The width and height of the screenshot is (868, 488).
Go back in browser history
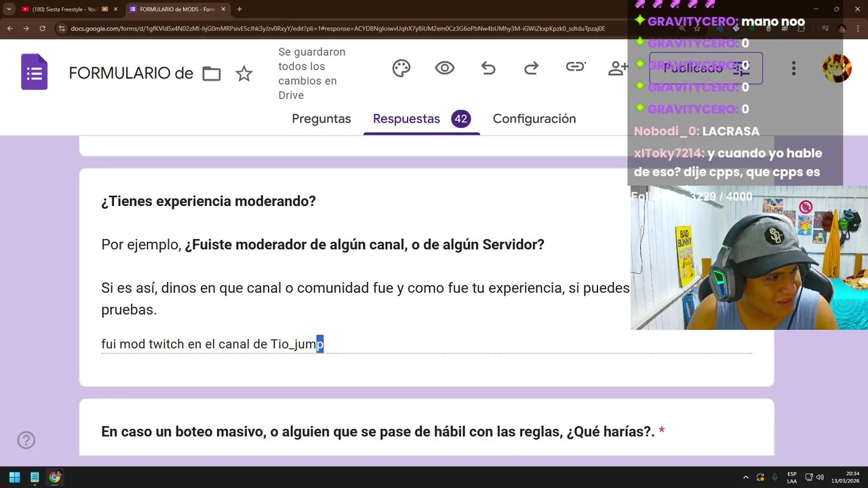(9, 28)
